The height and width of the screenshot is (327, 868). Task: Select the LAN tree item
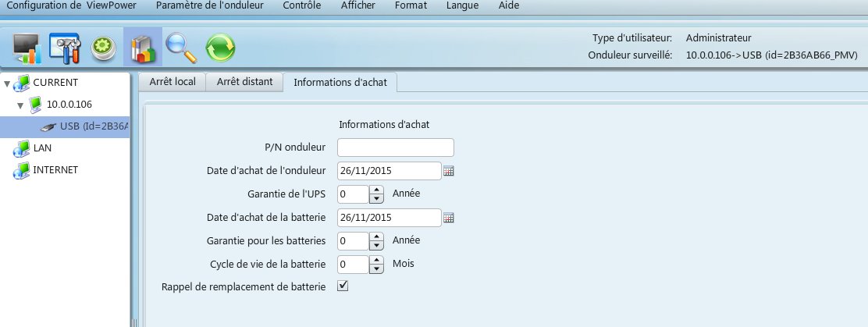(x=42, y=148)
